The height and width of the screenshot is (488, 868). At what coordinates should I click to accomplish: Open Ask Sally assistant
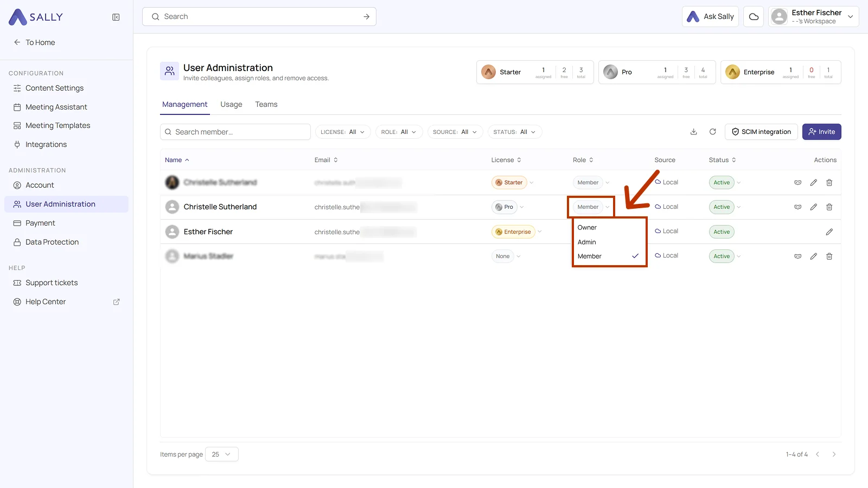click(x=710, y=17)
